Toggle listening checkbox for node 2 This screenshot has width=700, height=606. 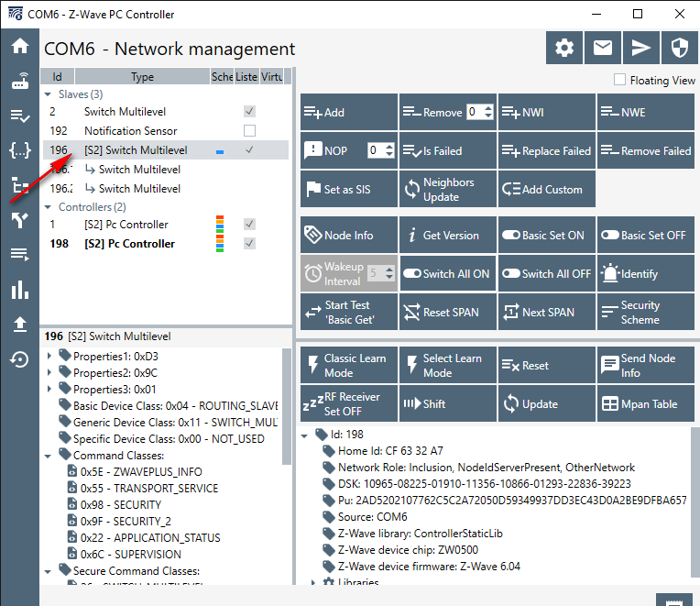249,111
